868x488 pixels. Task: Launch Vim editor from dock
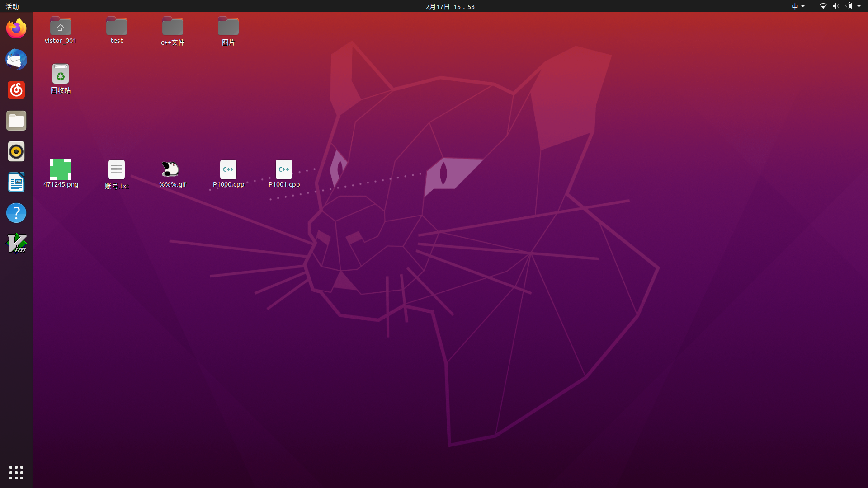click(x=16, y=244)
